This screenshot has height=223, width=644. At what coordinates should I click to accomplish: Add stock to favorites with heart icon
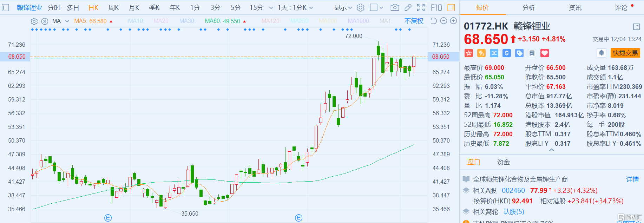pyautogui.click(x=545, y=53)
